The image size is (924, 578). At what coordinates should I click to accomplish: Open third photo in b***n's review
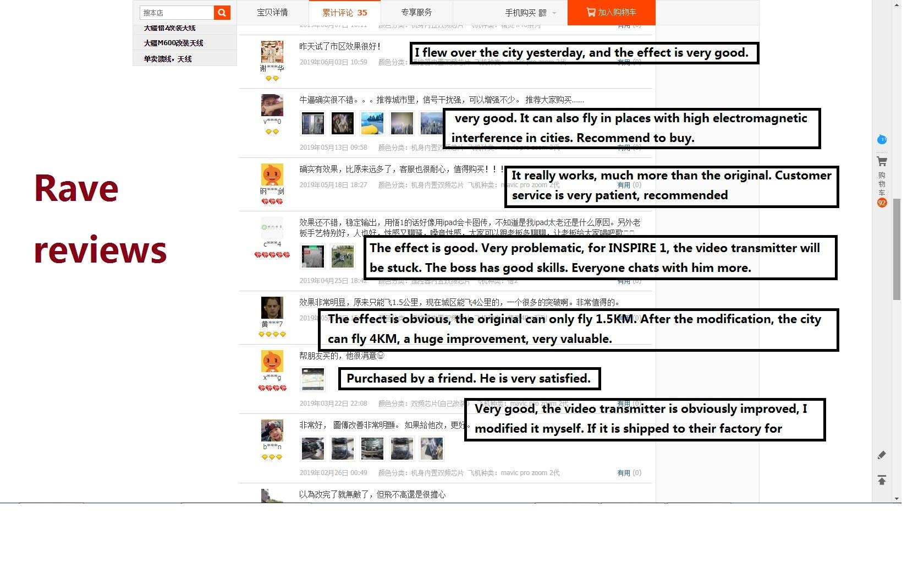pos(372,449)
